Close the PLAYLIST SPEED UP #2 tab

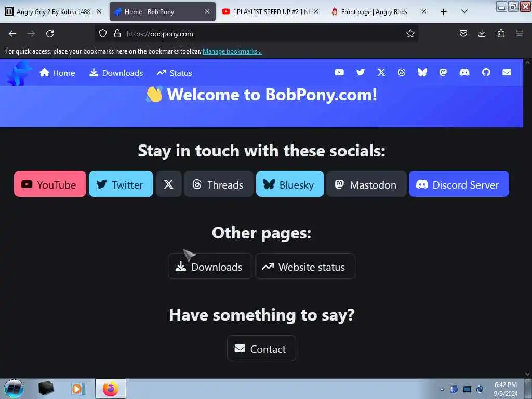click(x=316, y=11)
